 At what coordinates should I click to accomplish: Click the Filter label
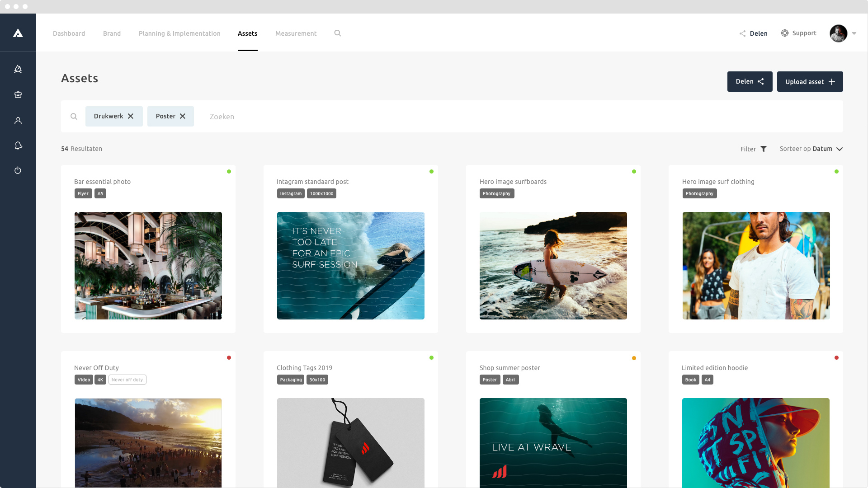pyautogui.click(x=748, y=149)
